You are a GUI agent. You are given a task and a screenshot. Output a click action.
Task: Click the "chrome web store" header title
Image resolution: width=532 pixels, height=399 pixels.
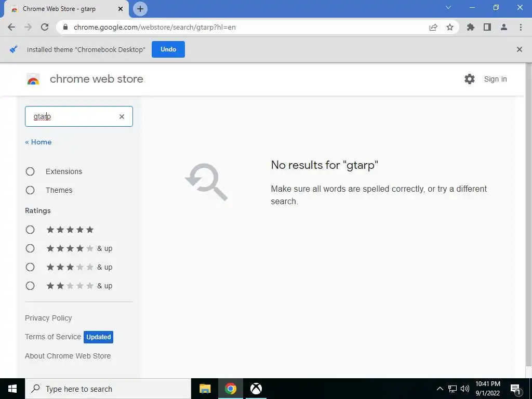point(96,79)
